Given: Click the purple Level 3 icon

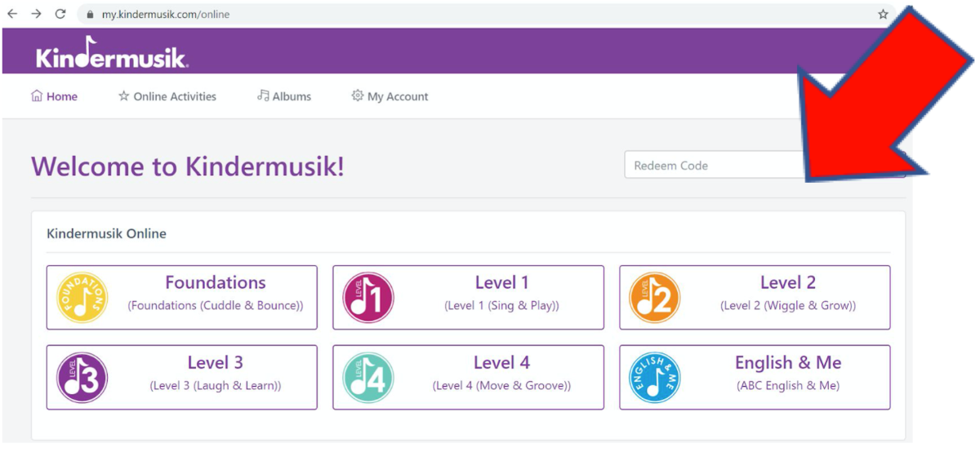Looking at the screenshot, I should coord(82,378).
